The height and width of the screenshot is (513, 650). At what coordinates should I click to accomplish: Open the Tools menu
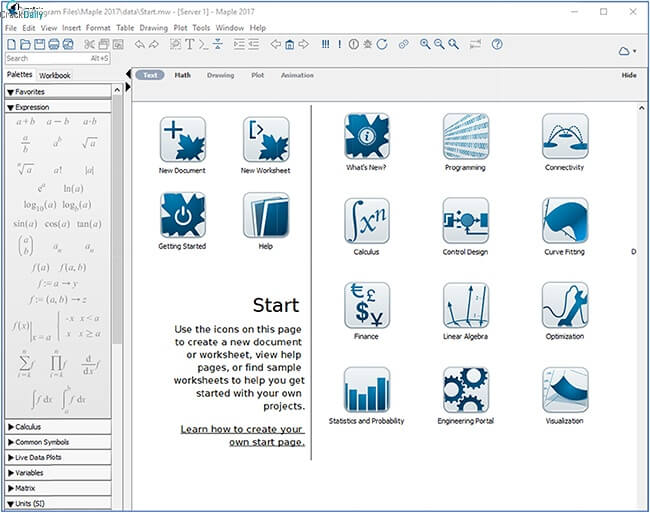(201, 28)
